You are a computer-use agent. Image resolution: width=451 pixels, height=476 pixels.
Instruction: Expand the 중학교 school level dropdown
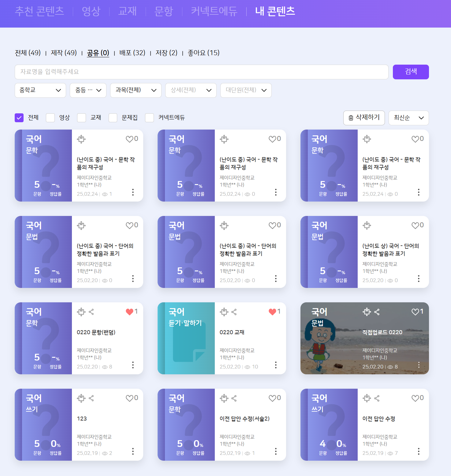40,90
